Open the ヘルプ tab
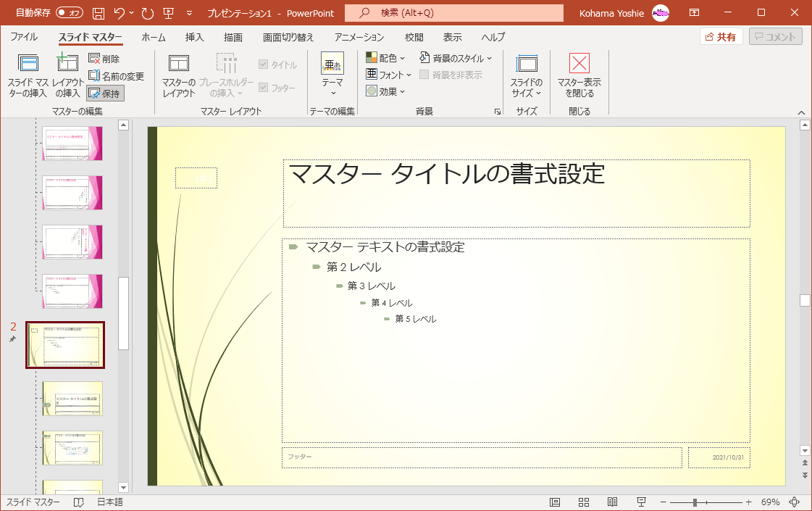 pyautogui.click(x=493, y=37)
